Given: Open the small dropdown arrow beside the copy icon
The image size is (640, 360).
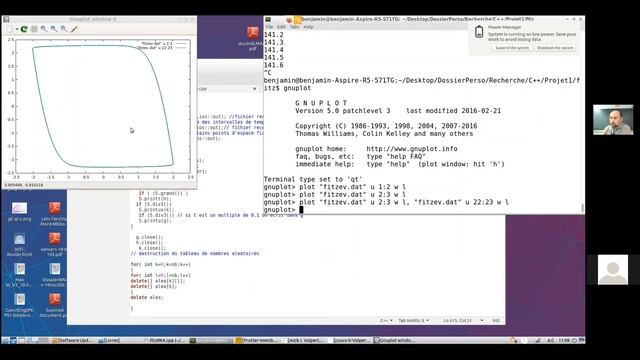Looking at the screenshot, I should [x=17, y=29].
